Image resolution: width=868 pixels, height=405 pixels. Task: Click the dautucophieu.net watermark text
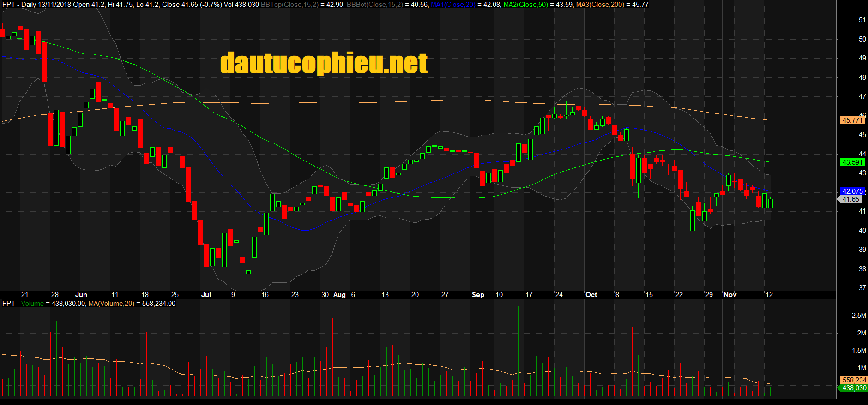[x=324, y=64]
